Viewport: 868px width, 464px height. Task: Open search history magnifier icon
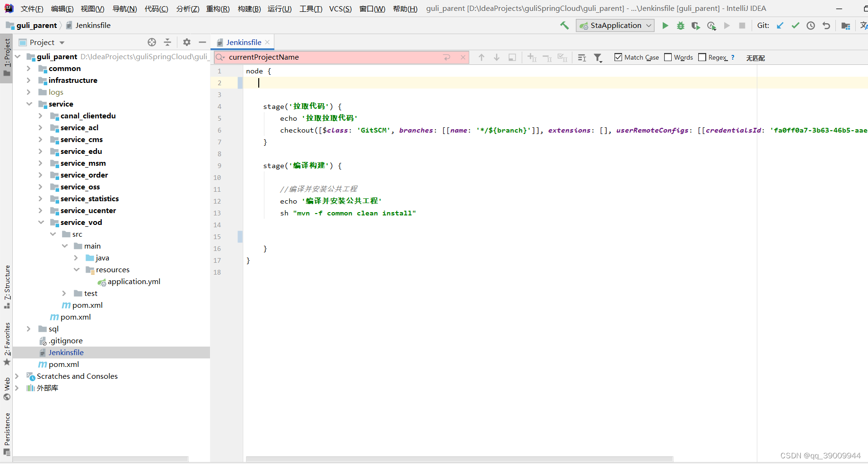220,57
